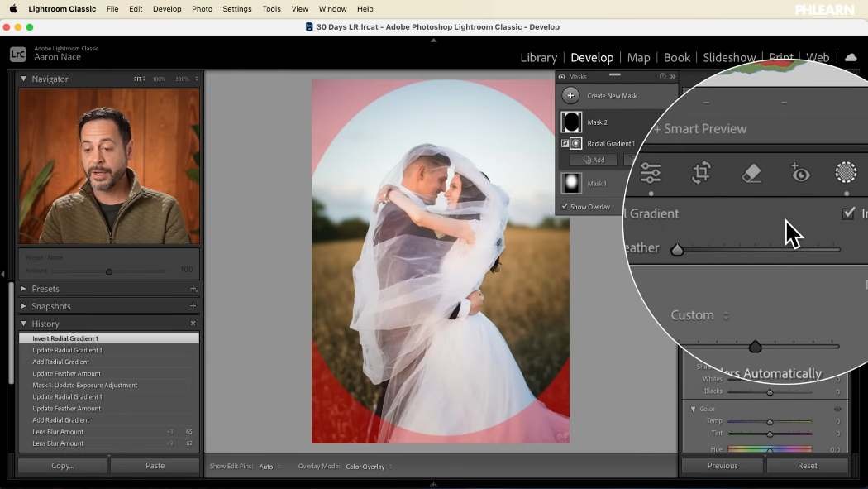Click the cloud sync icon

851,57
